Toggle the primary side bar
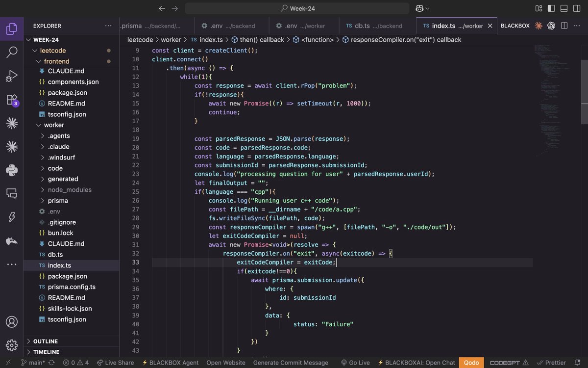The image size is (588, 368). [x=551, y=8]
